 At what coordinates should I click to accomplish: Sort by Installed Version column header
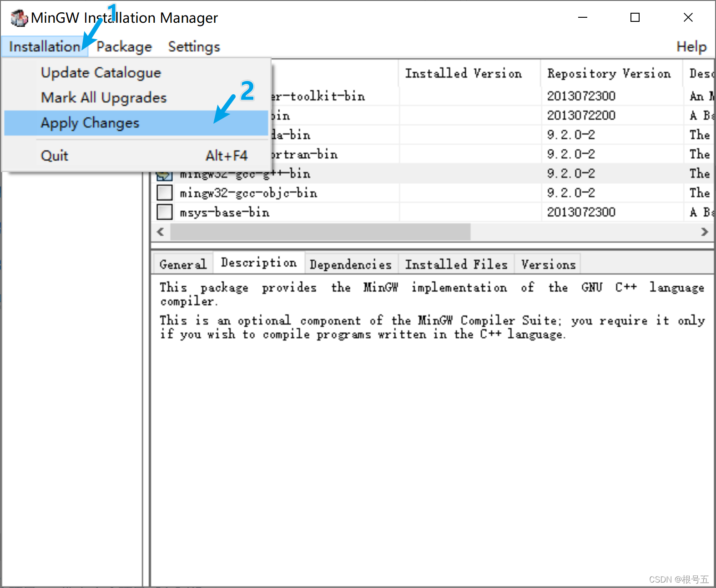469,73
